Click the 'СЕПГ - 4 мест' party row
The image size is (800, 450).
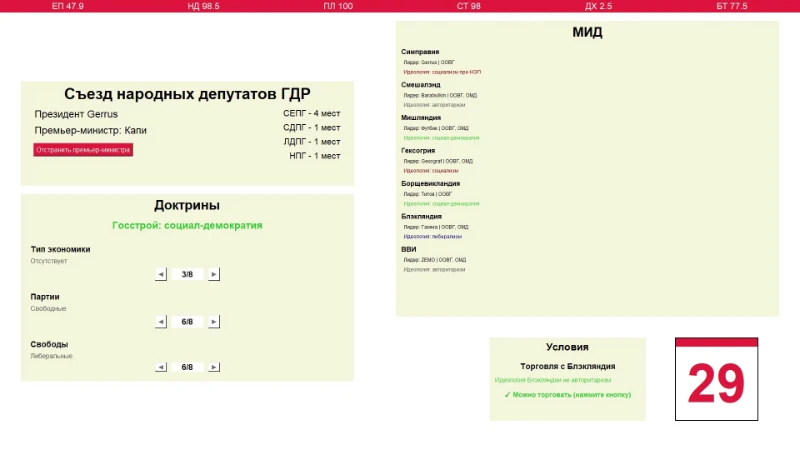click(312, 113)
